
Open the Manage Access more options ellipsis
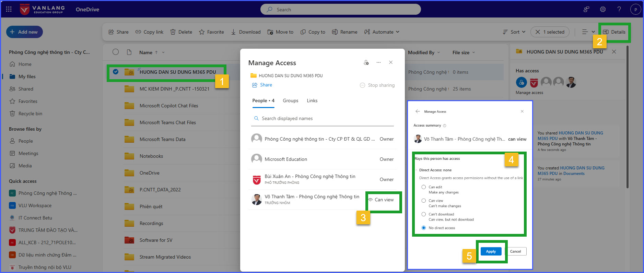[x=378, y=62]
